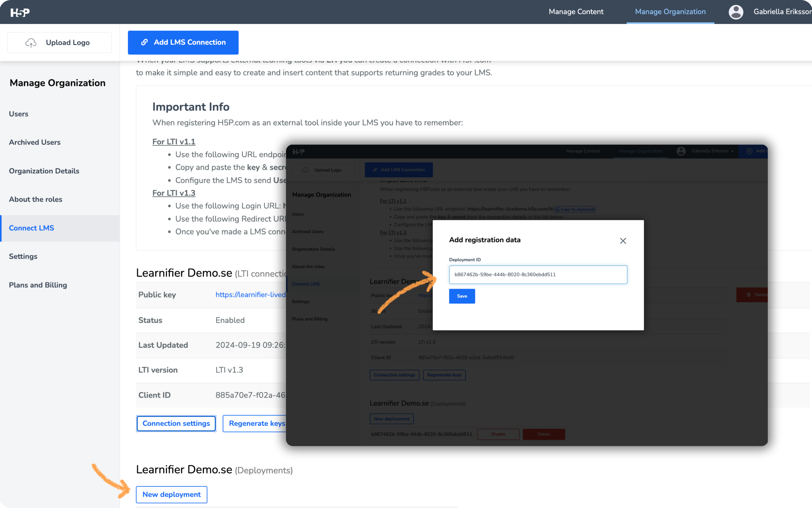Open Settings in the overlay sidebar
Image resolution: width=812 pixels, height=508 pixels.
click(x=301, y=301)
